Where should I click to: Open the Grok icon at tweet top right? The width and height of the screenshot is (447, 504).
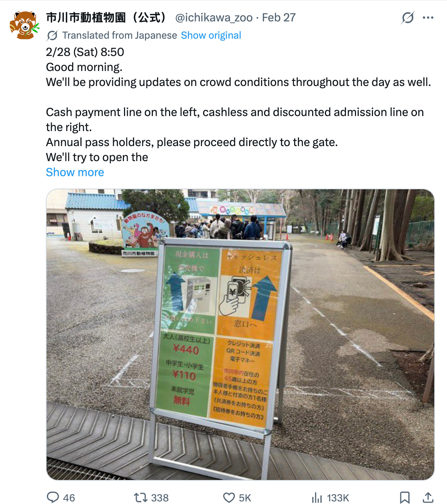pos(408,18)
